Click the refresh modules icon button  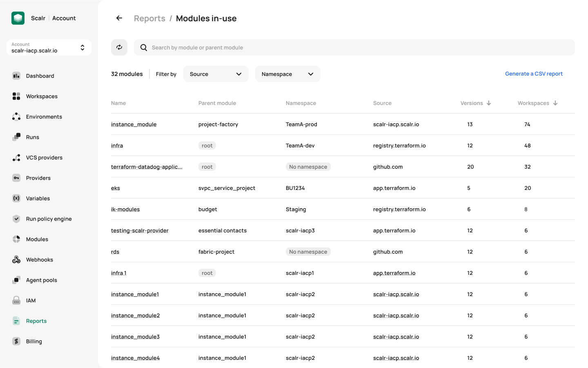click(119, 47)
